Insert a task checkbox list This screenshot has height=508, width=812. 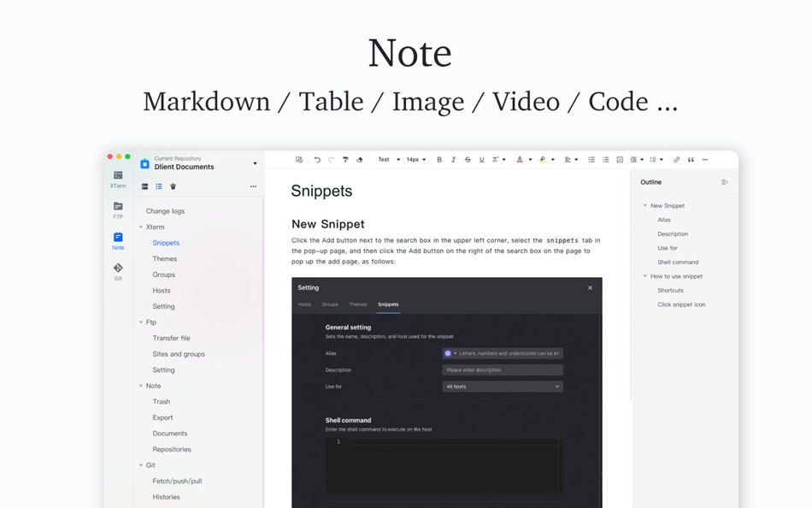click(x=620, y=160)
